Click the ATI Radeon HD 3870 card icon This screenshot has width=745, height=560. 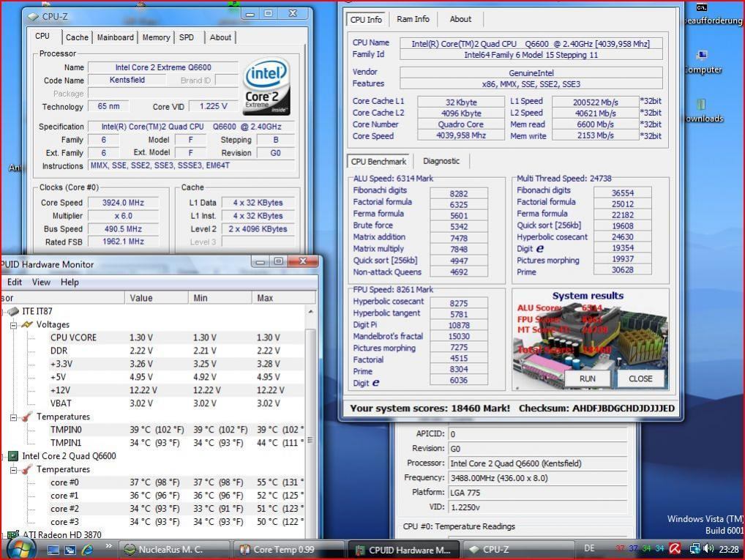pos(13,535)
